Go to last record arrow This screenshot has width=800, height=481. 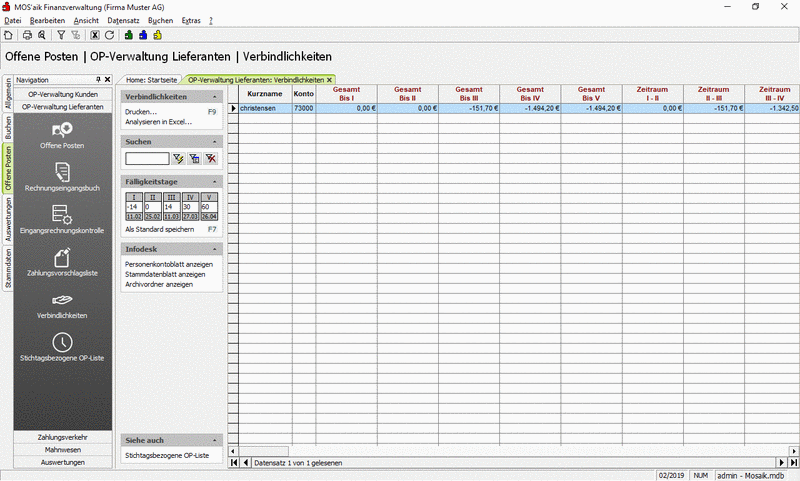(793, 463)
